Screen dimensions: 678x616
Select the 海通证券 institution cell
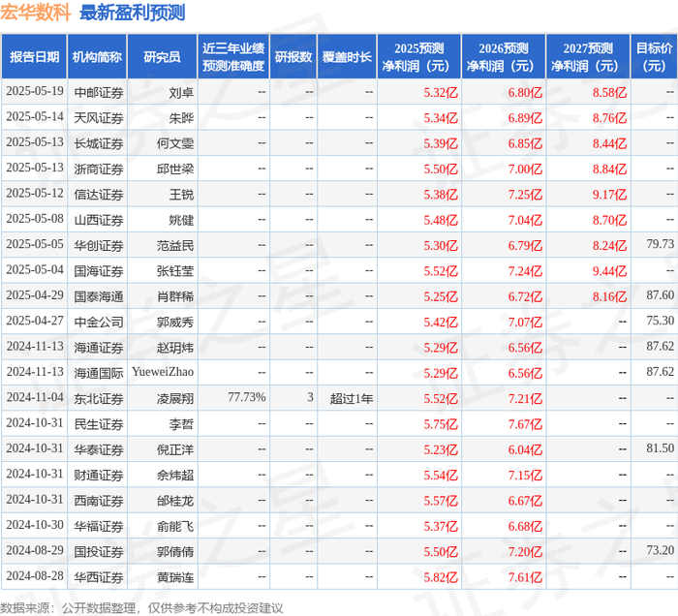point(99,347)
